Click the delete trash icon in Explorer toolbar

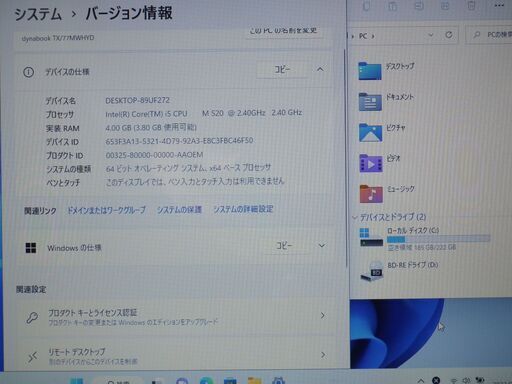[471, 6]
